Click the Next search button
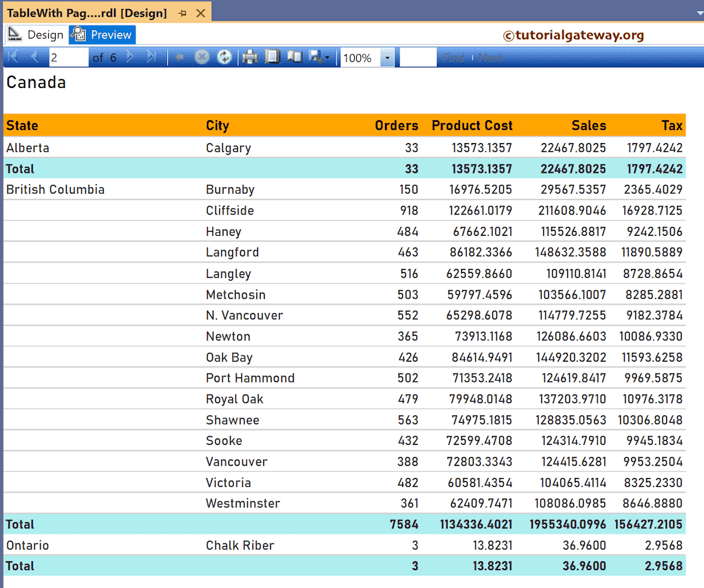Image resolution: width=704 pixels, height=588 pixels. (x=490, y=58)
